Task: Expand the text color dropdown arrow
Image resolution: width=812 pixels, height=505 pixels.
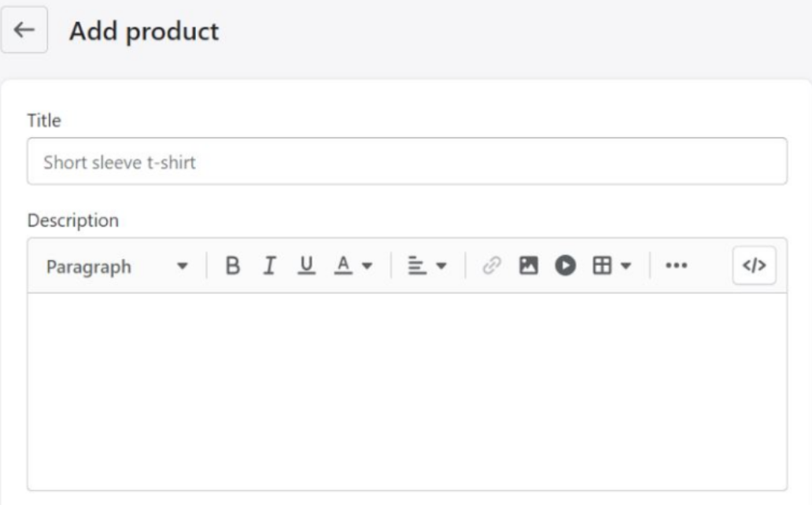Action: click(366, 266)
